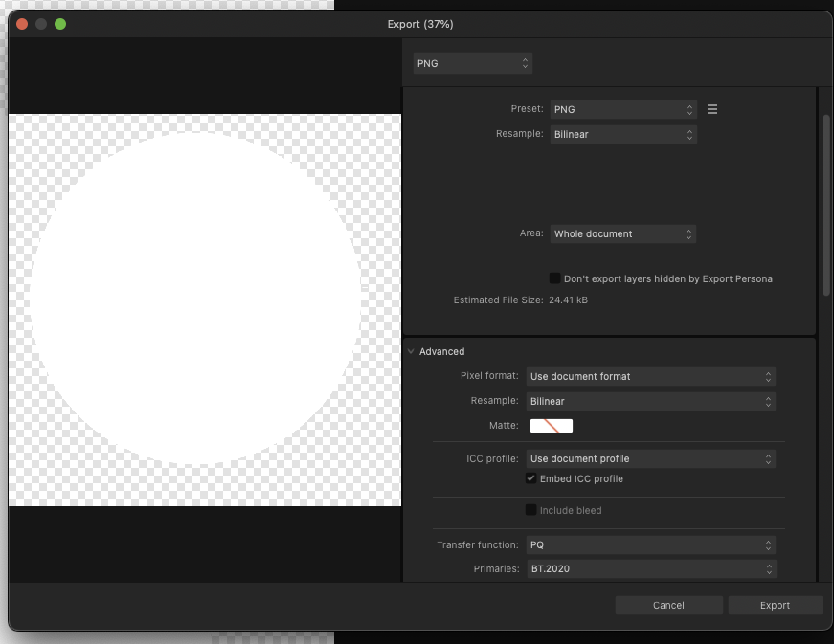Open the Primaries BT.2020 dropdown

[651, 568]
